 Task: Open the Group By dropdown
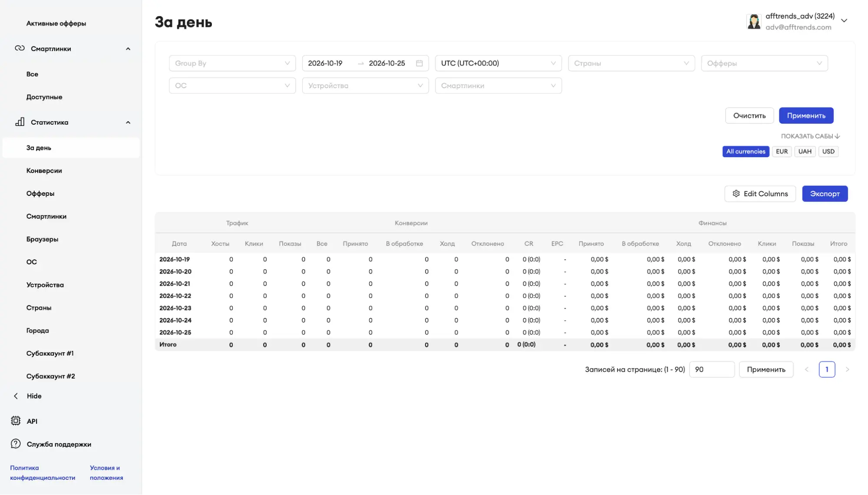(x=232, y=63)
